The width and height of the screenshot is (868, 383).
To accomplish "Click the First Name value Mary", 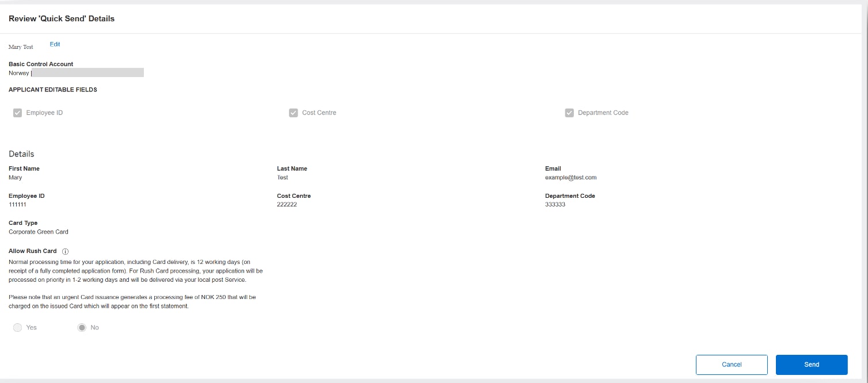I will click(16, 178).
